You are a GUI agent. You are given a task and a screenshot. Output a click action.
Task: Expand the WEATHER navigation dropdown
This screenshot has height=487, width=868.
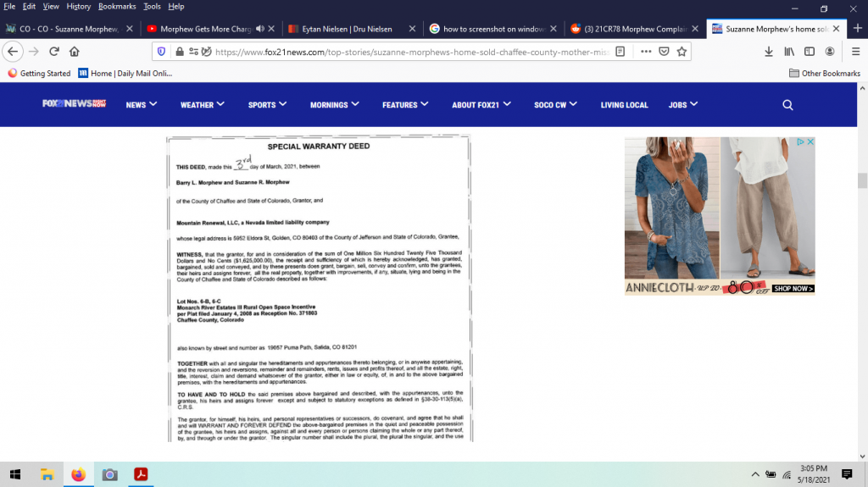[x=202, y=105]
